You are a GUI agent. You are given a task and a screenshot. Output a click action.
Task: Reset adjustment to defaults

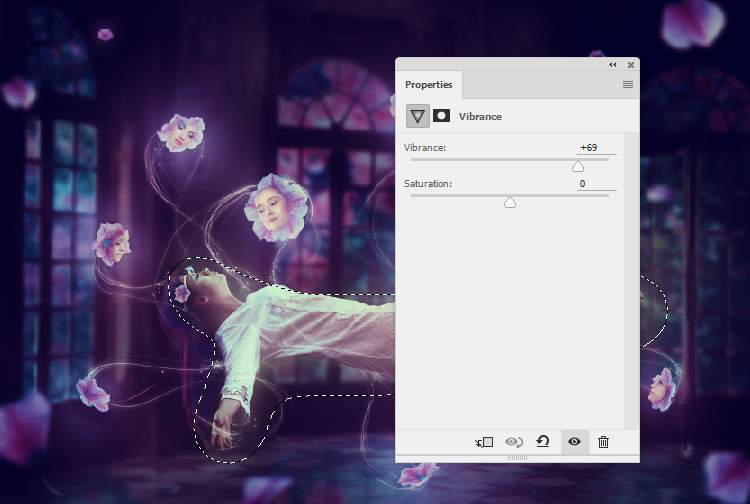(543, 441)
